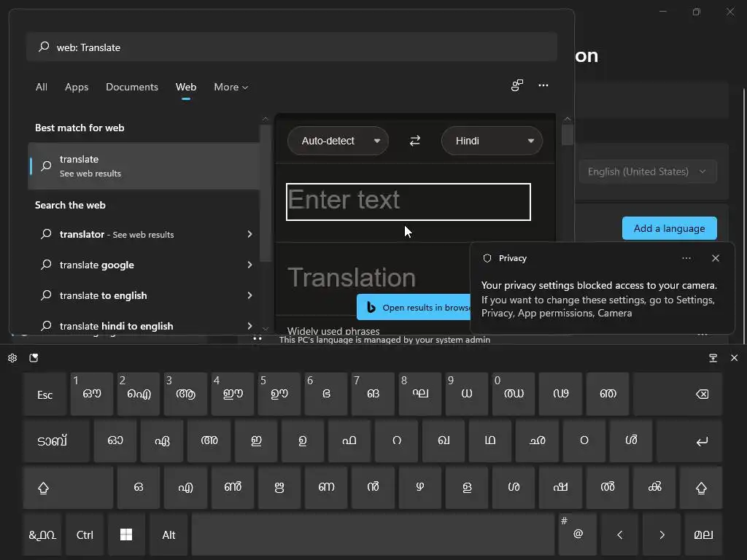This screenshot has width=747, height=560.
Task: Select translate hindi to english suggestion
Action: pos(145,326)
